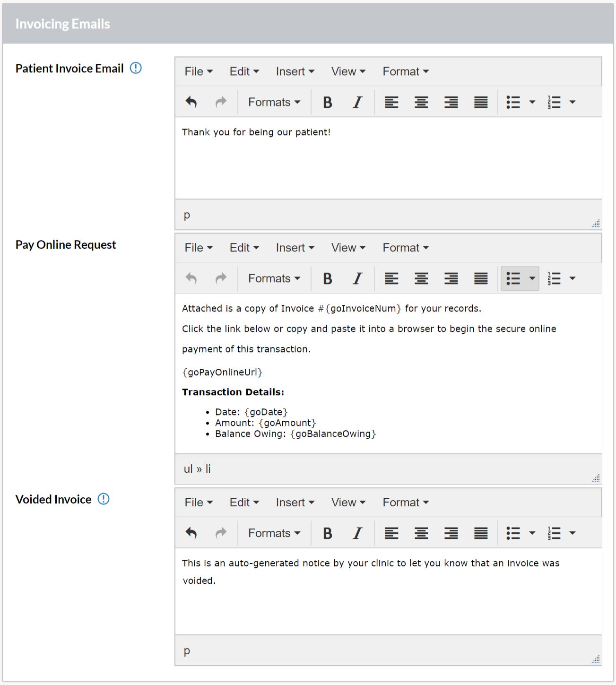Toggle active bullet list in Pay Online Request editor
The height and width of the screenshot is (685, 616).
513,278
